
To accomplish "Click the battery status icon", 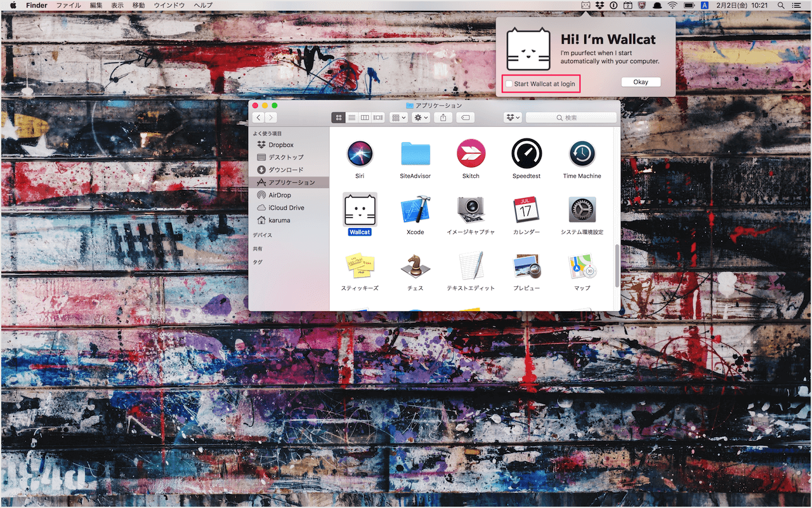I will [689, 5].
